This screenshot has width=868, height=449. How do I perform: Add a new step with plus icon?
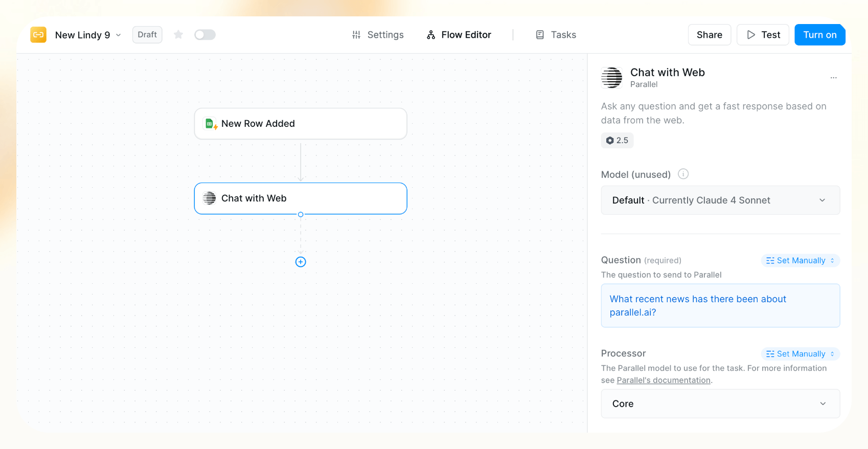301,262
